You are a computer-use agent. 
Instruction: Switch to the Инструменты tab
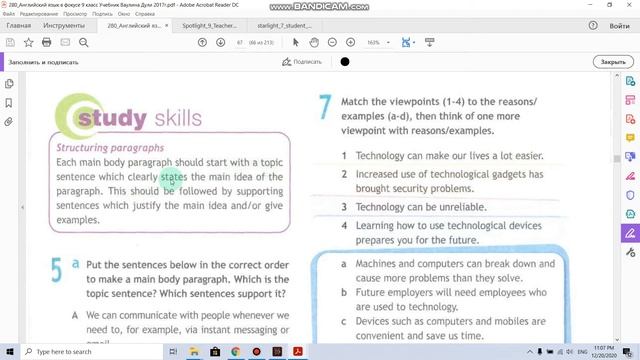pyautogui.click(x=64, y=26)
